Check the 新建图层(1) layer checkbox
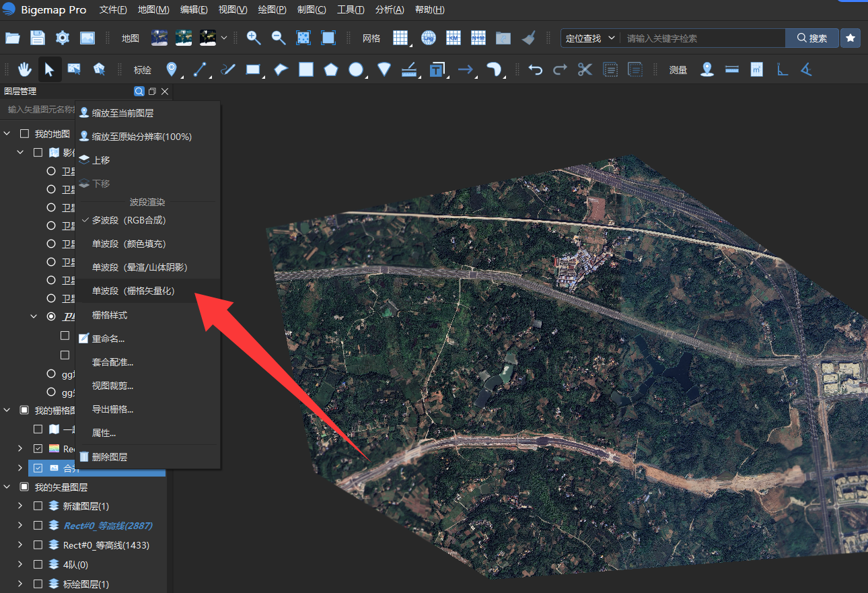 coord(38,506)
